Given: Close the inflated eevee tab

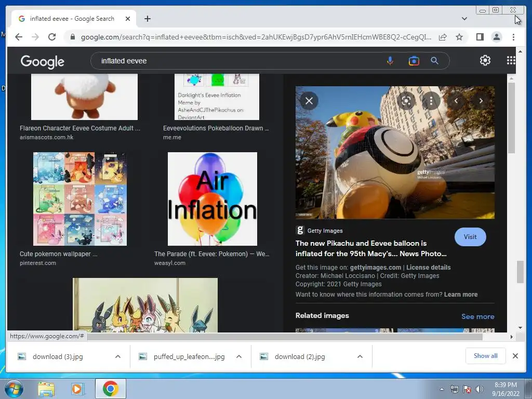Looking at the screenshot, I should point(128,19).
